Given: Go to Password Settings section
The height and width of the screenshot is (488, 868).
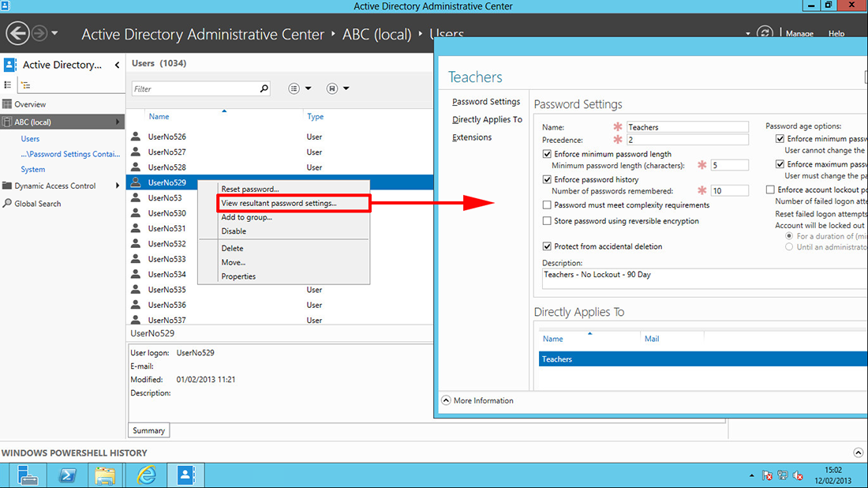Looking at the screenshot, I should (486, 101).
